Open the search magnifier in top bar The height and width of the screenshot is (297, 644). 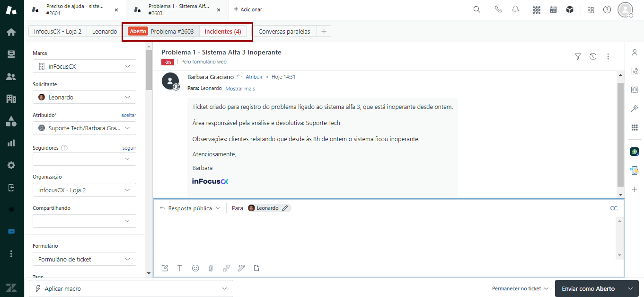(476, 9)
